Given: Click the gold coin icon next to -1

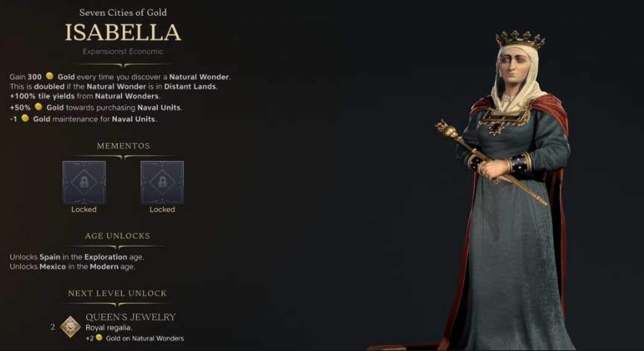Looking at the screenshot, I should pos(25,118).
